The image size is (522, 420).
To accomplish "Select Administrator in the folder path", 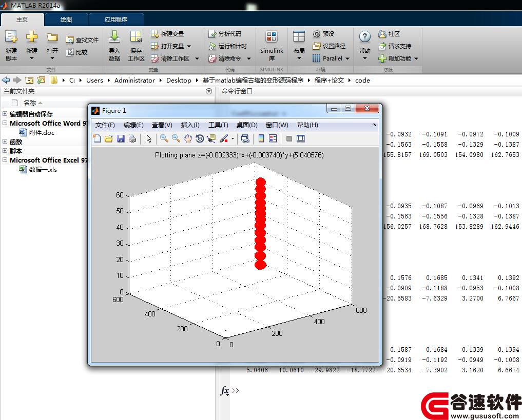I will tap(134, 80).
